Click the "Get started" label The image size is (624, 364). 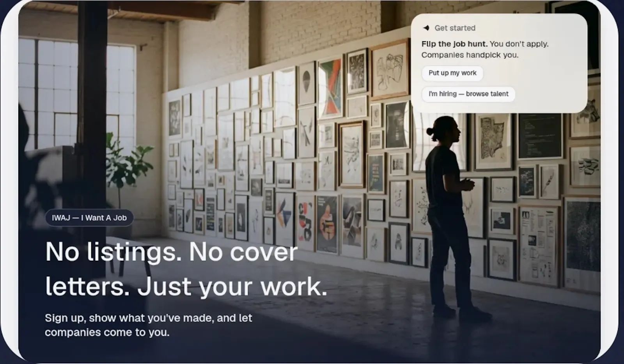pyautogui.click(x=455, y=28)
